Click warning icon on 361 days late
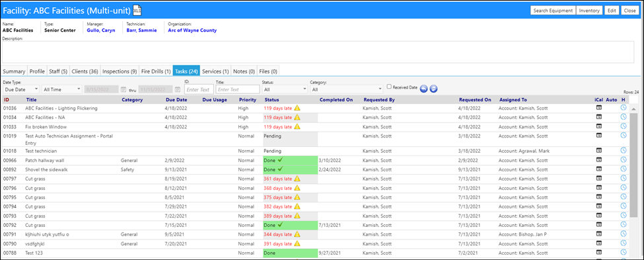 (x=297, y=179)
